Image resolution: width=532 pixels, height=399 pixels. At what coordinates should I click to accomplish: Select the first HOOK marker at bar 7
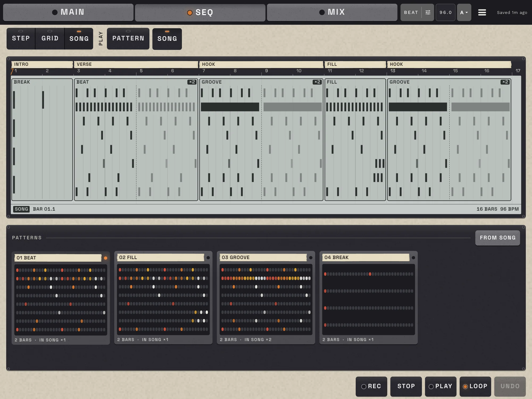tap(261, 64)
